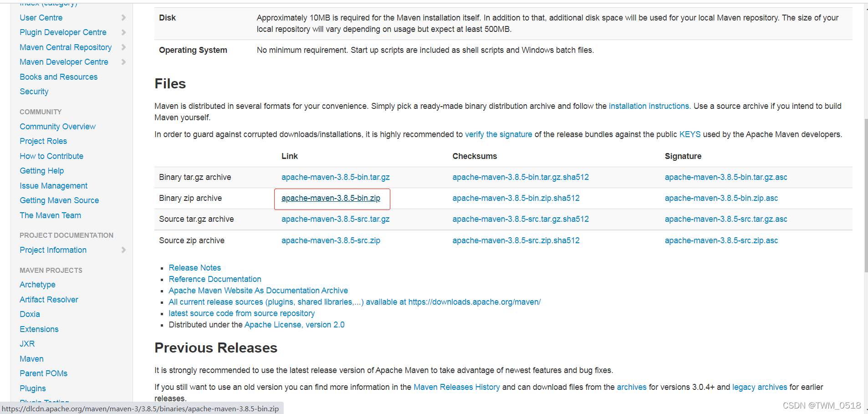Open the src.tar.gz.sha512 checksum link
This screenshot has width=868, height=414.
pos(521,219)
